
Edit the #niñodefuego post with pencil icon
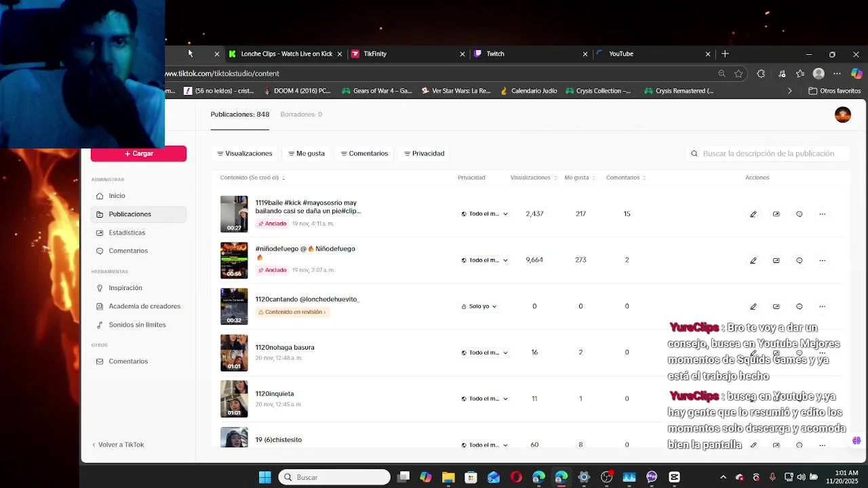coord(753,260)
